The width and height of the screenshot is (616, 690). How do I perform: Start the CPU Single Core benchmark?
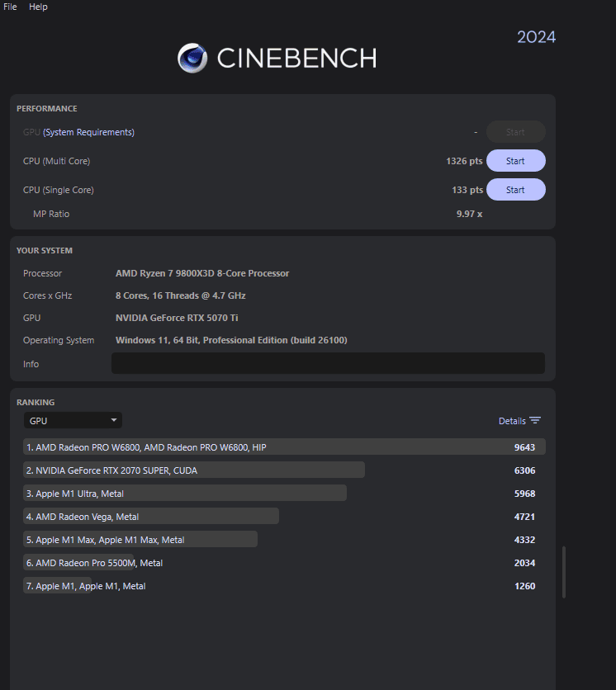(x=515, y=190)
